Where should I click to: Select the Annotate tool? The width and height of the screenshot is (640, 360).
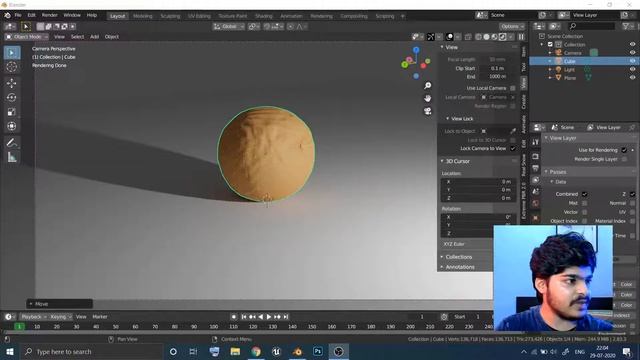coord(12,142)
